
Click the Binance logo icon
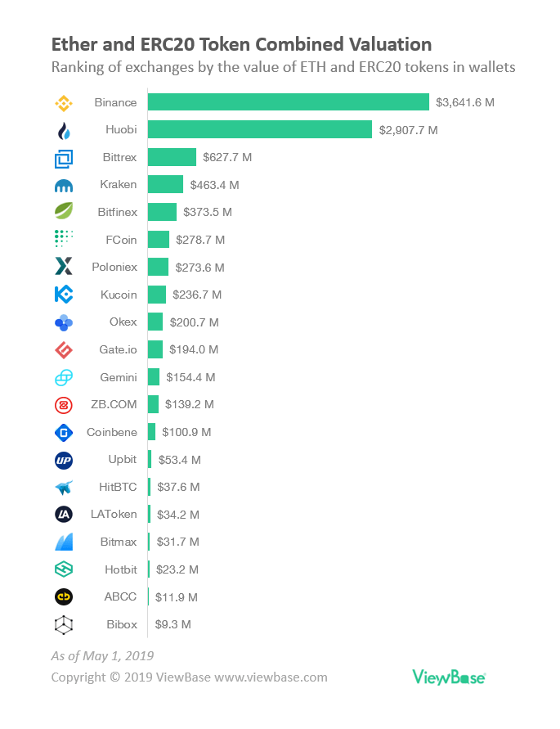coord(64,102)
